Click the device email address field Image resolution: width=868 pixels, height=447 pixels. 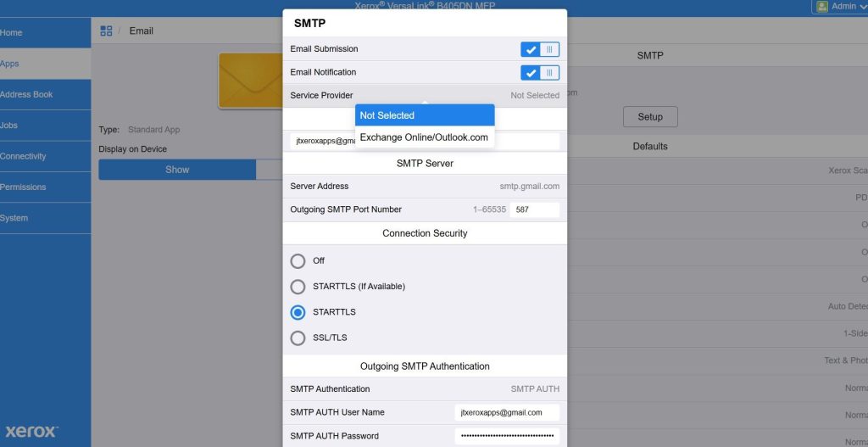(425, 142)
